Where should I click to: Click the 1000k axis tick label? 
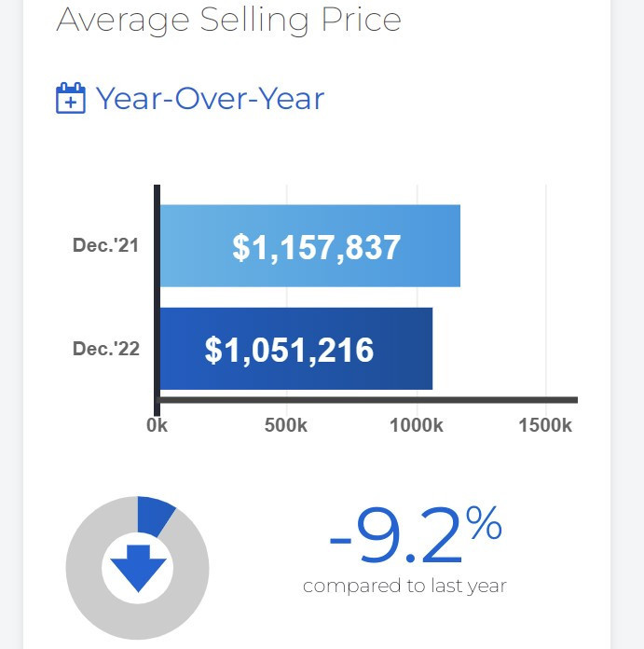click(x=416, y=426)
